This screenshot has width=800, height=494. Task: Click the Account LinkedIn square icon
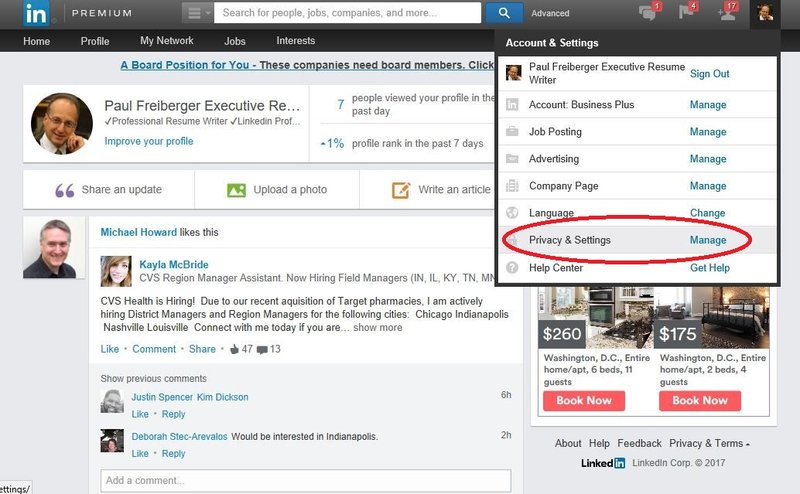512,105
